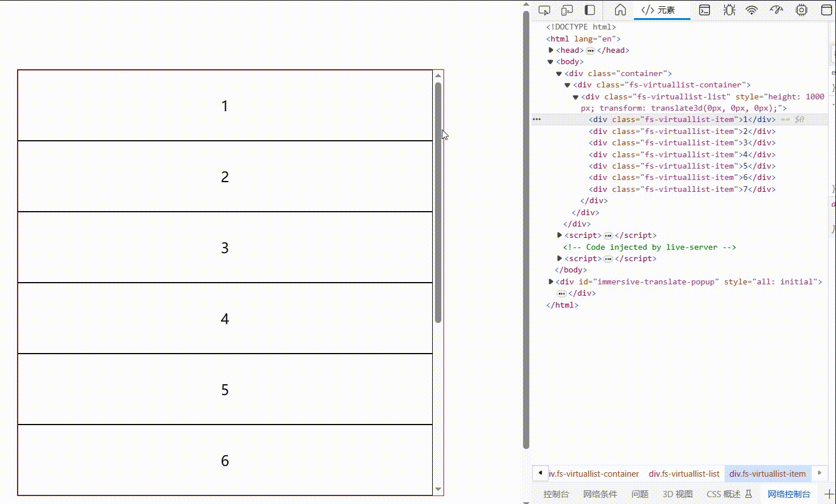Select the fs-virtuallist-item node containing 4
The image size is (836, 504).
pyautogui.click(x=682, y=154)
